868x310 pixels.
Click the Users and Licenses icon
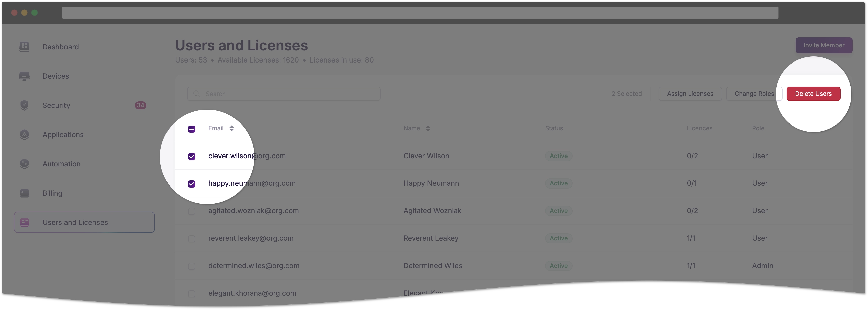[26, 222]
